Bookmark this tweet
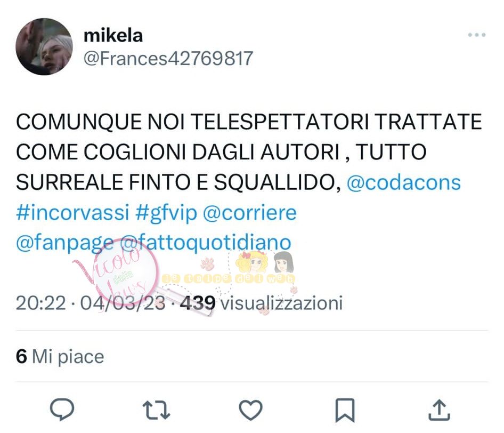The width and height of the screenshot is (504, 433). [x=345, y=410]
